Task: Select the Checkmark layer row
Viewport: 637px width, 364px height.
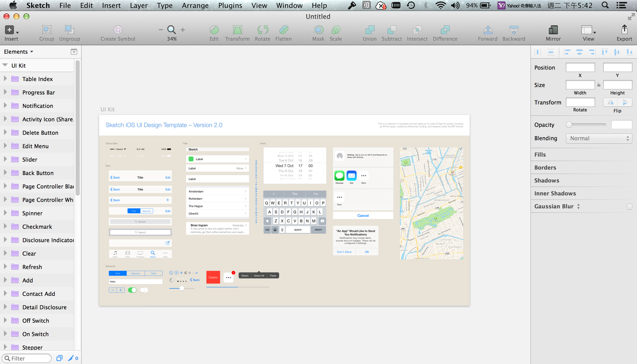Action: tap(37, 226)
